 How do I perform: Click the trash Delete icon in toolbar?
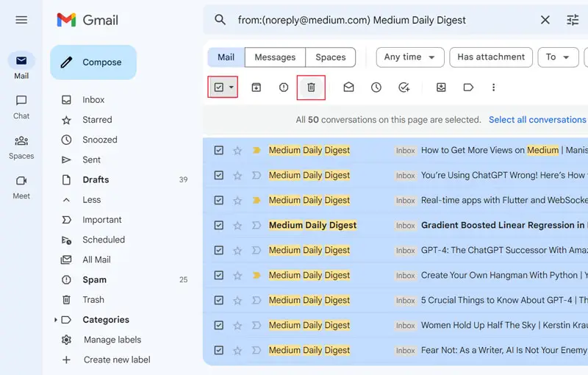[x=311, y=87]
